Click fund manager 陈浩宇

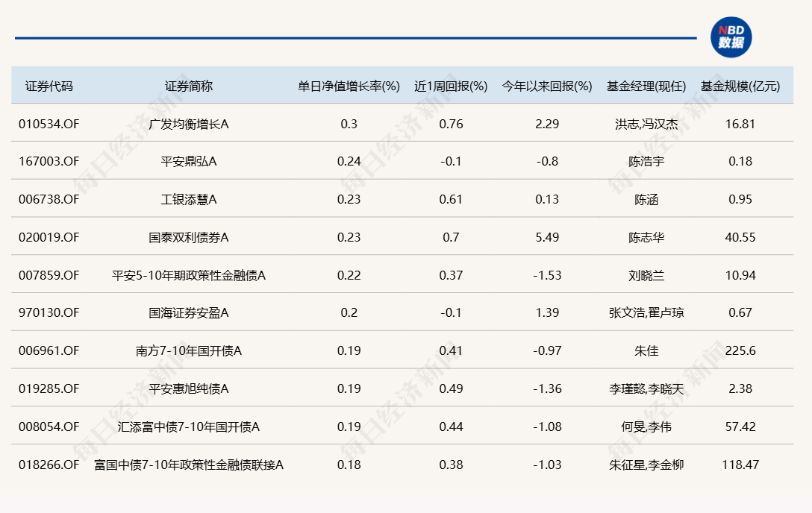pyautogui.click(x=646, y=161)
